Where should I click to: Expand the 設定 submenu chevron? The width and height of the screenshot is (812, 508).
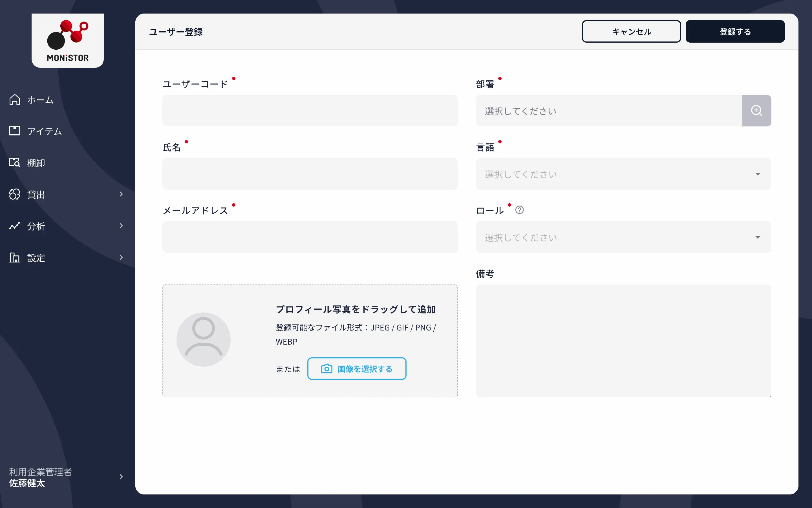tap(121, 257)
